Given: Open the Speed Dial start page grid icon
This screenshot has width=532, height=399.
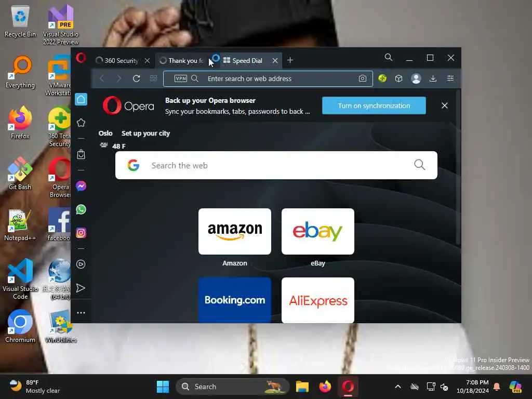Looking at the screenshot, I should (x=153, y=79).
